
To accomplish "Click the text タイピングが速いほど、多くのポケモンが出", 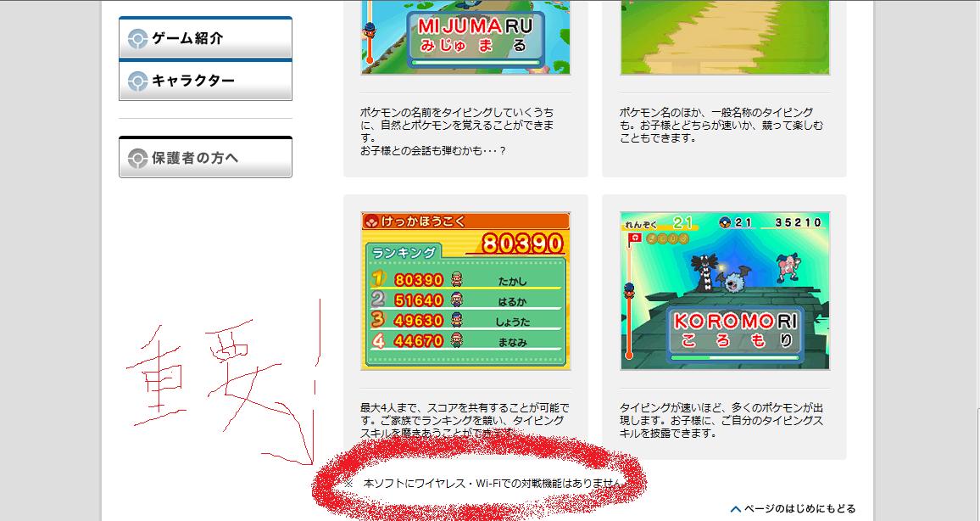I will click(x=722, y=408).
